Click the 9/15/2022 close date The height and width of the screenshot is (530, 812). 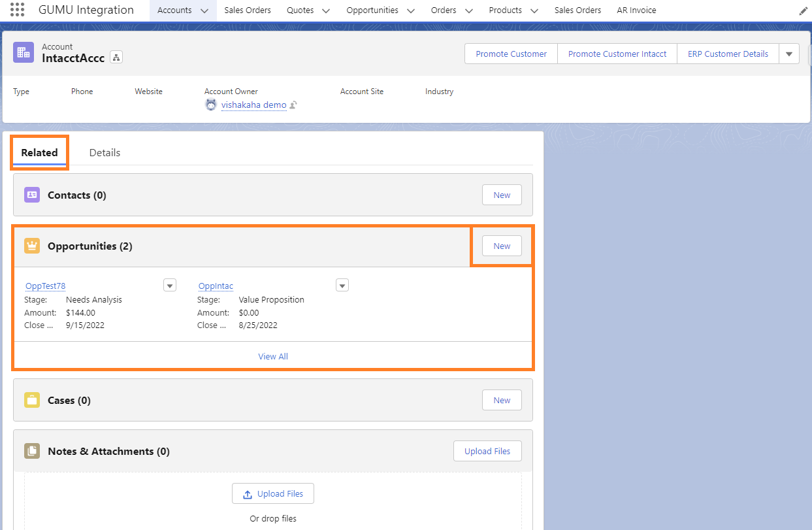pyautogui.click(x=85, y=325)
